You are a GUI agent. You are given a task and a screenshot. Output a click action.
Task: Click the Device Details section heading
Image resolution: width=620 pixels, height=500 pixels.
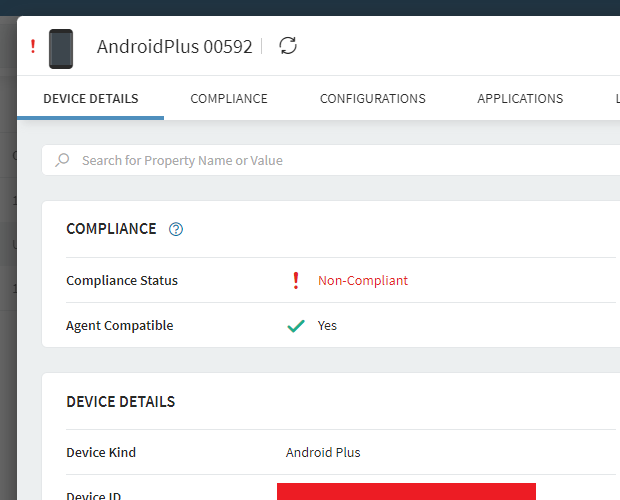[x=120, y=402]
